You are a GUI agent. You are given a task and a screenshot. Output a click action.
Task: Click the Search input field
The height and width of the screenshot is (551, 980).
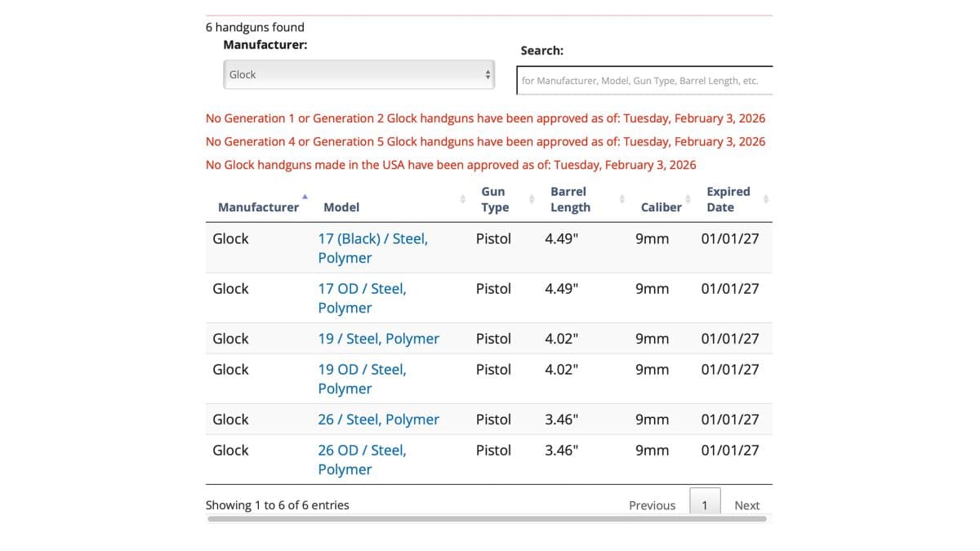(x=644, y=80)
